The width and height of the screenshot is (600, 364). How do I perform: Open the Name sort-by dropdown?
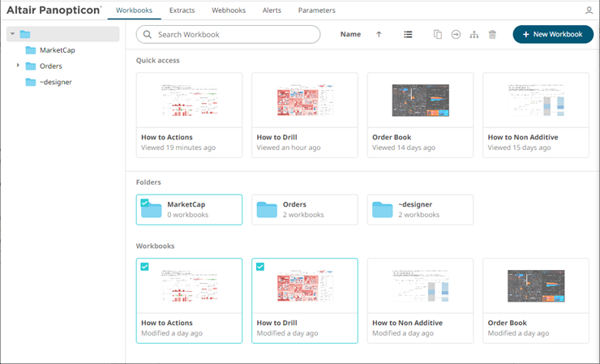(350, 35)
